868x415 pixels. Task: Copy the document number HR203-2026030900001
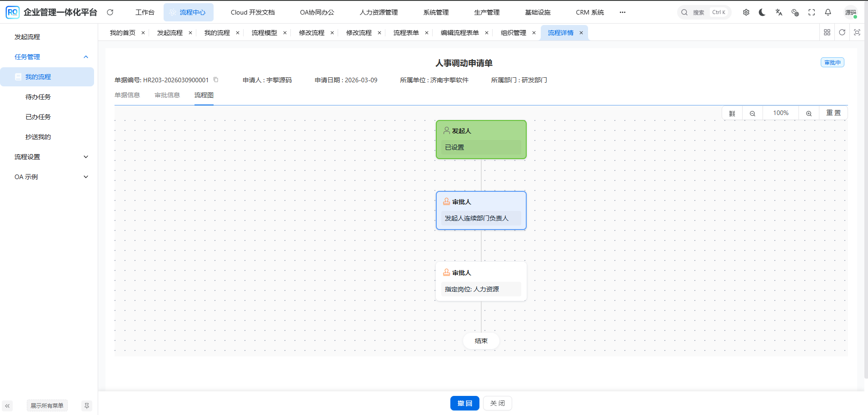click(x=216, y=80)
